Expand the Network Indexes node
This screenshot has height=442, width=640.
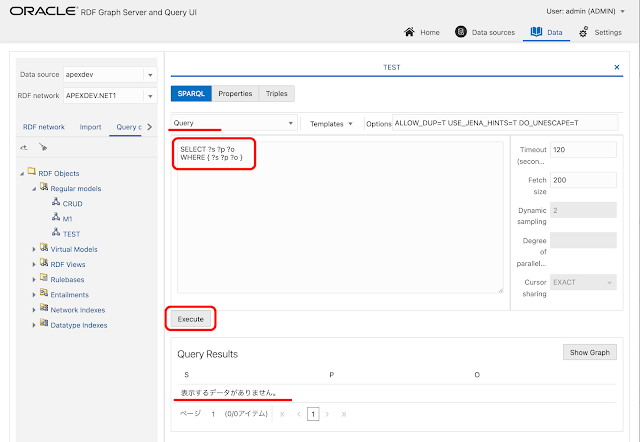34,310
